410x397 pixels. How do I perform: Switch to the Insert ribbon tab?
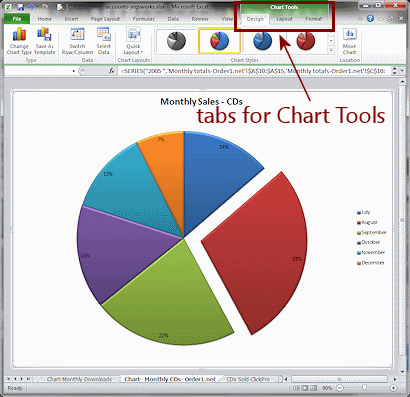click(71, 19)
